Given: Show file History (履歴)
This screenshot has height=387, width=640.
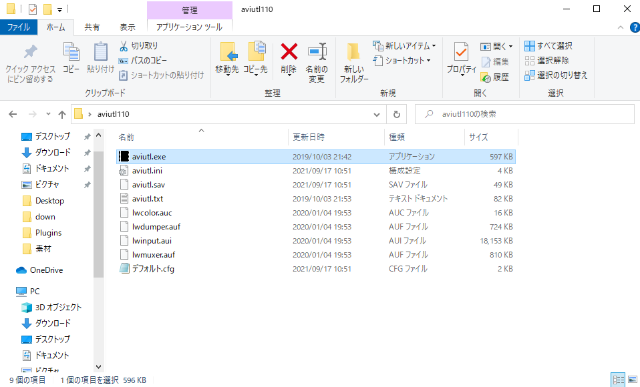Looking at the screenshot, I should [495, 77].
